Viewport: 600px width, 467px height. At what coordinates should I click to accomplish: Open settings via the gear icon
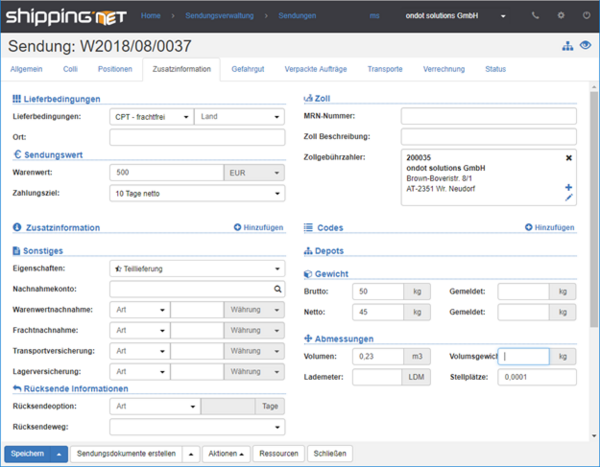[x=560, y=16]
